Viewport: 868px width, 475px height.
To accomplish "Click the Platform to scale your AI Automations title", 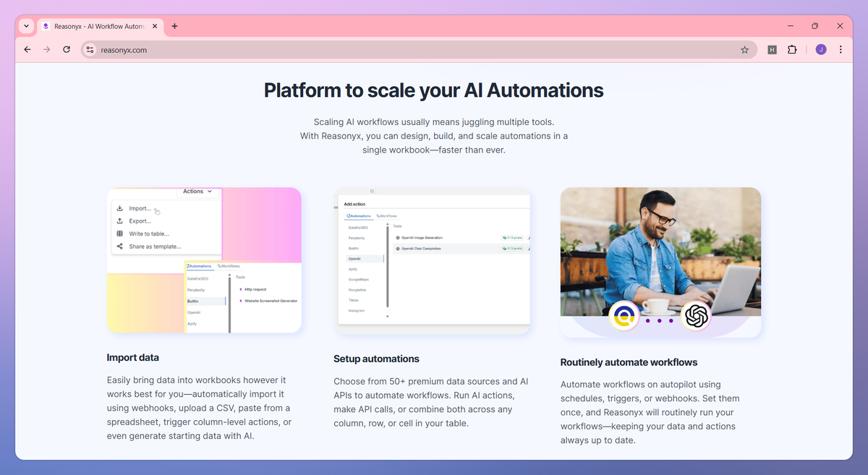I will (x=433, y=90).
